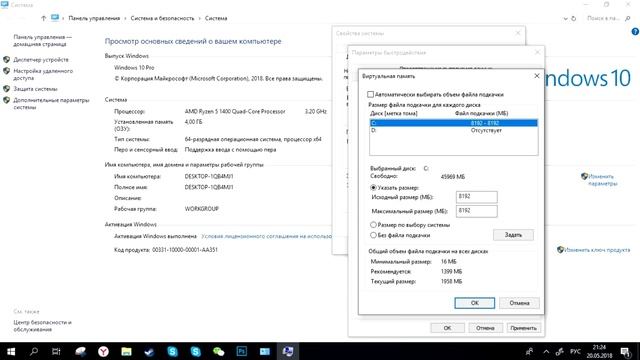This screenshot has width=640, height=360.
Task: Open the notification center icon
Action: [x=625, y=352]
